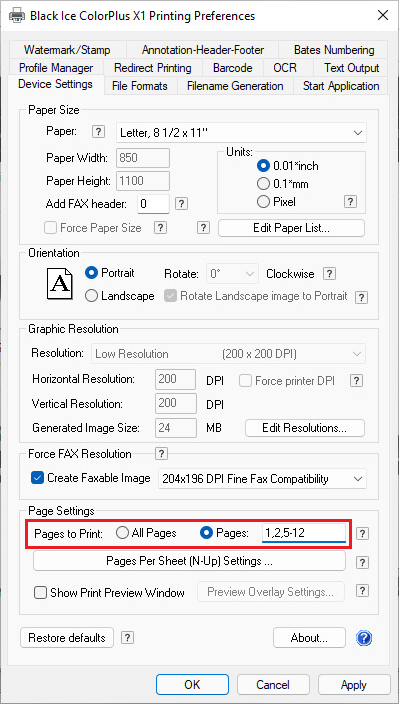Click the Pages range input field
The width and height of the screenshot is (399, 704).
pyautogui.click(x=304, y=533)
